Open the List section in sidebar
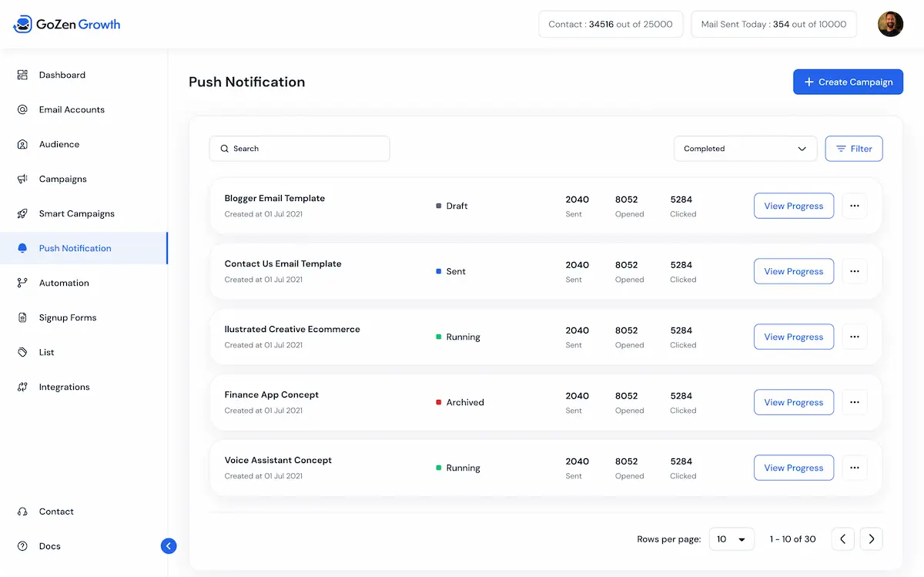 tap(46, 352)
